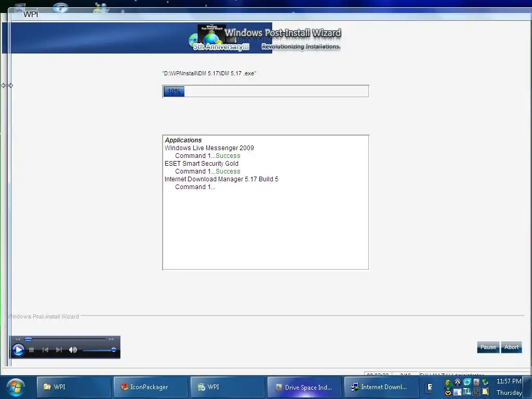This screenshot has width=532, height=399.
Task: Click Command 1... under Internet Download Manager
Action: tap(195, 187)
